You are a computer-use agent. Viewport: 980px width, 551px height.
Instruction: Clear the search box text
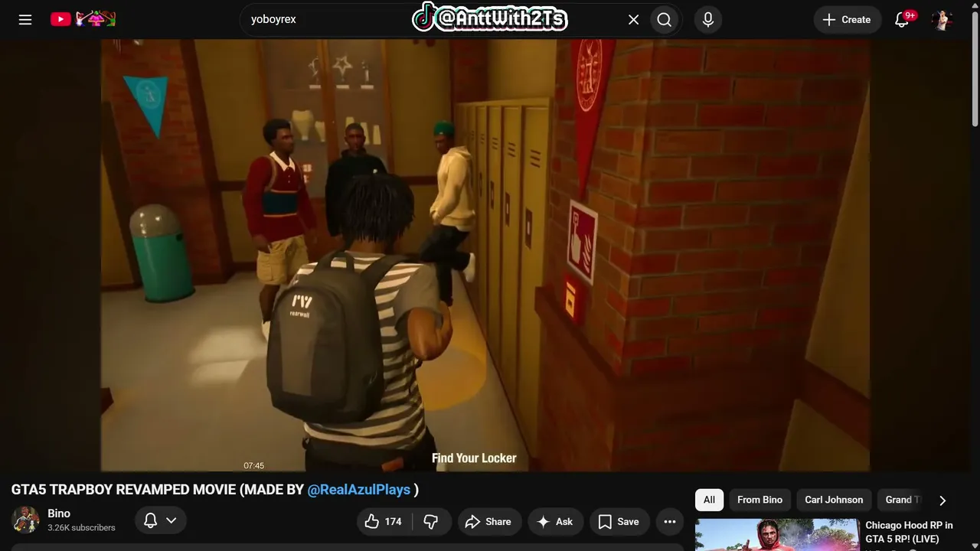tap(633, 20)
